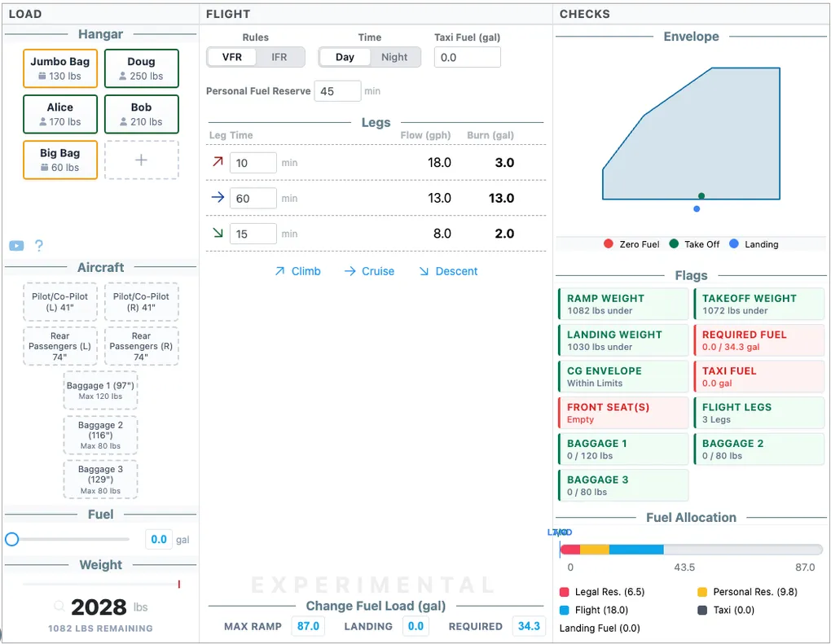Add a Descent leg
831x644 pixels.
coord(448,271)
